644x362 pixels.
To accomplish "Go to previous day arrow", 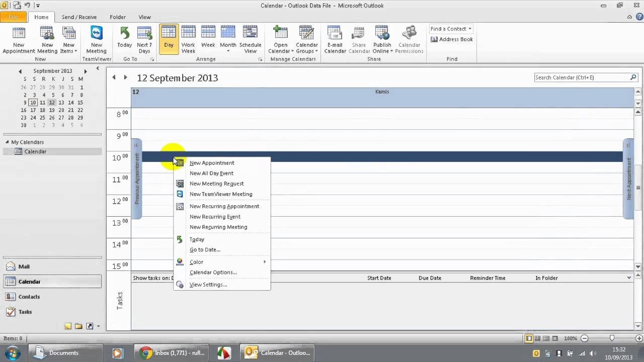I will click(114, 77).
